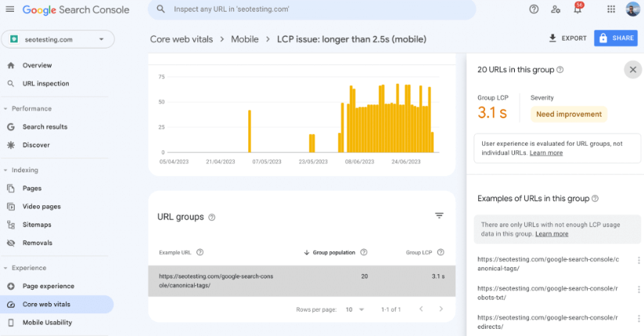The height and width of the screenshot is (336, 644).
Task: Go to Mobile Usability in sidebar
Action: 47,323
